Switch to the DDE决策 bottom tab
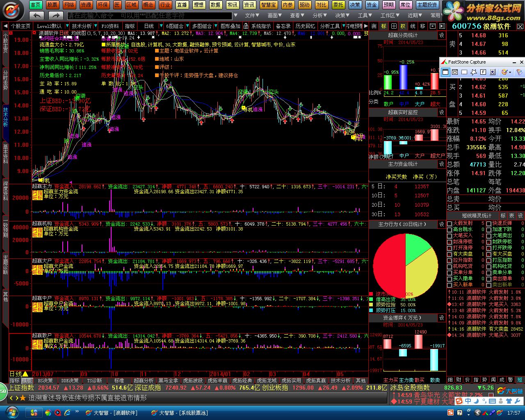 70,381
